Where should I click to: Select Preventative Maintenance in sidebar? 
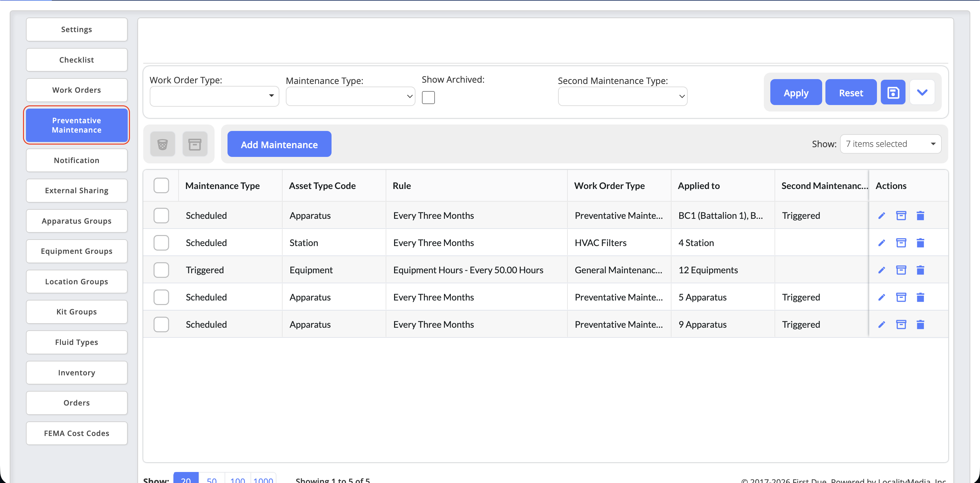click(76, 125)
